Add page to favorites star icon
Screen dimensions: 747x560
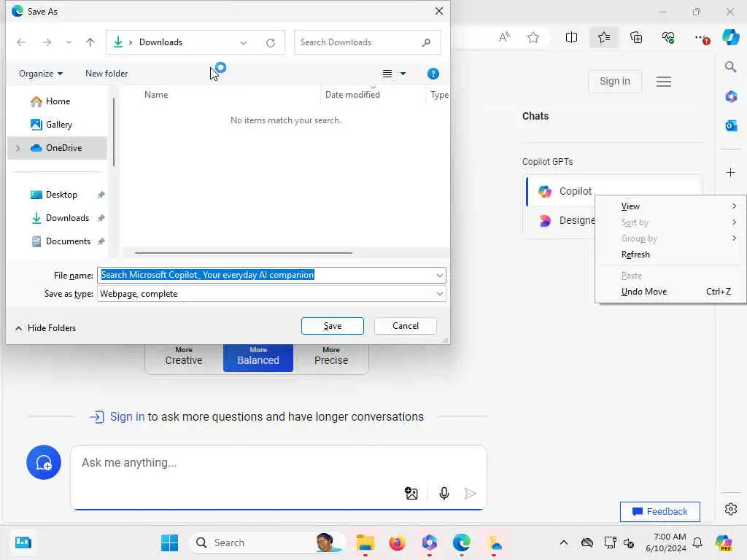pyautogui.click(x=533, y=37)
